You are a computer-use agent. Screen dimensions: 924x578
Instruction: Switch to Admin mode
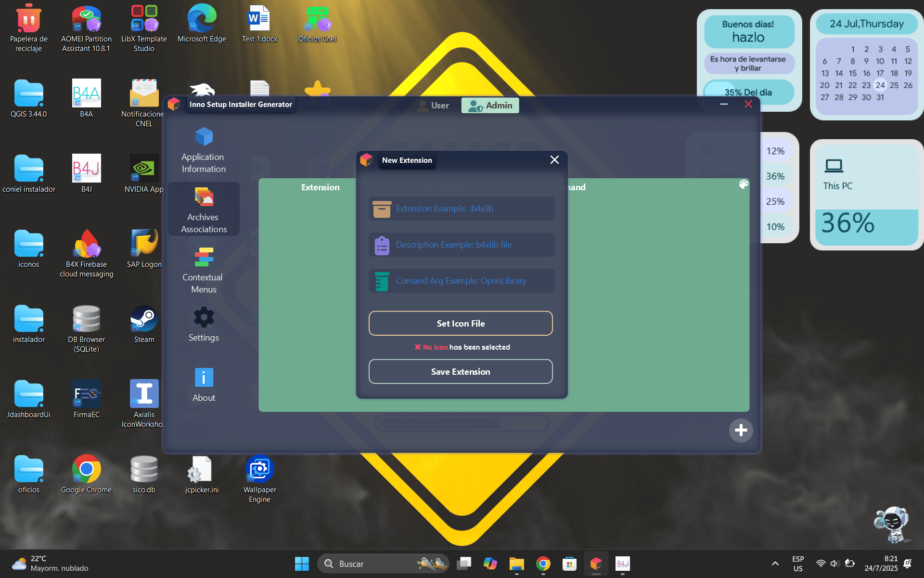coord(490,105)
